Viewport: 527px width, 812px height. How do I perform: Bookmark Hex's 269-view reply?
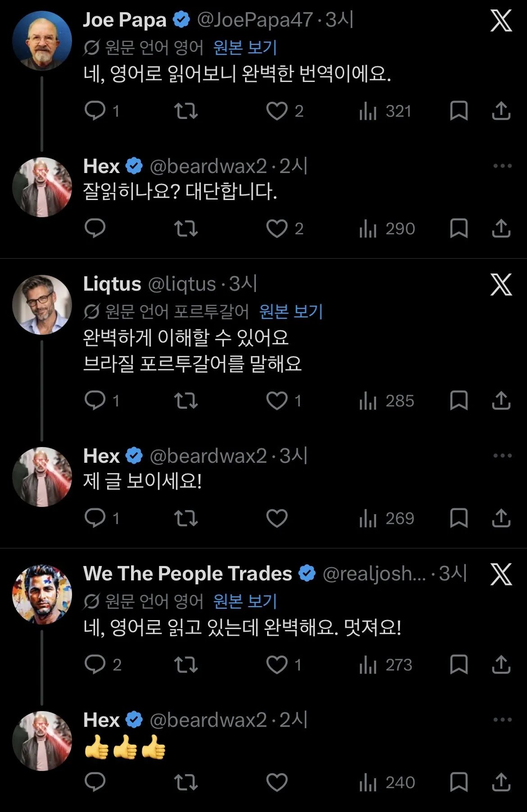click(x=459, y=518)
